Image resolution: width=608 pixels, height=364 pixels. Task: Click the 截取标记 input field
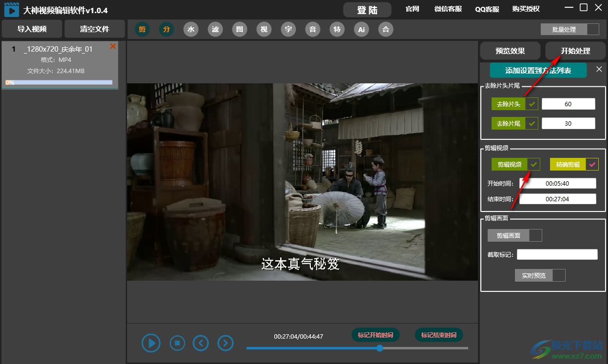[x=557, y=254]
